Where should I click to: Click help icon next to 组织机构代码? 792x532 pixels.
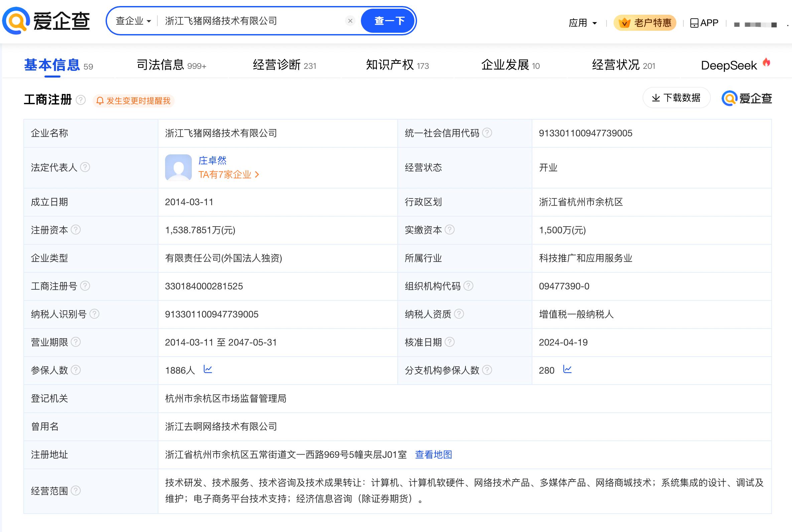click(469, 286)
